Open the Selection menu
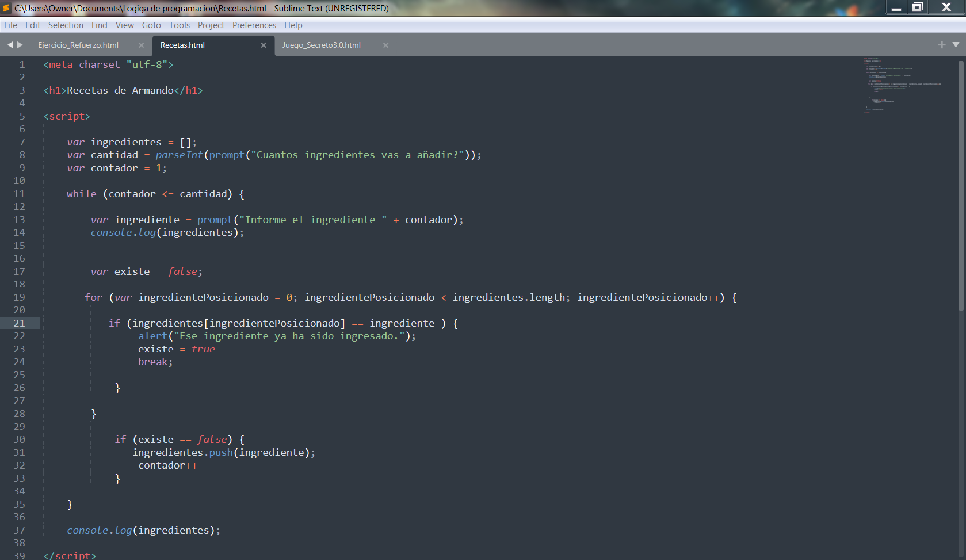Viewport: 966px width, 560px height. click(x=66, y=25)
